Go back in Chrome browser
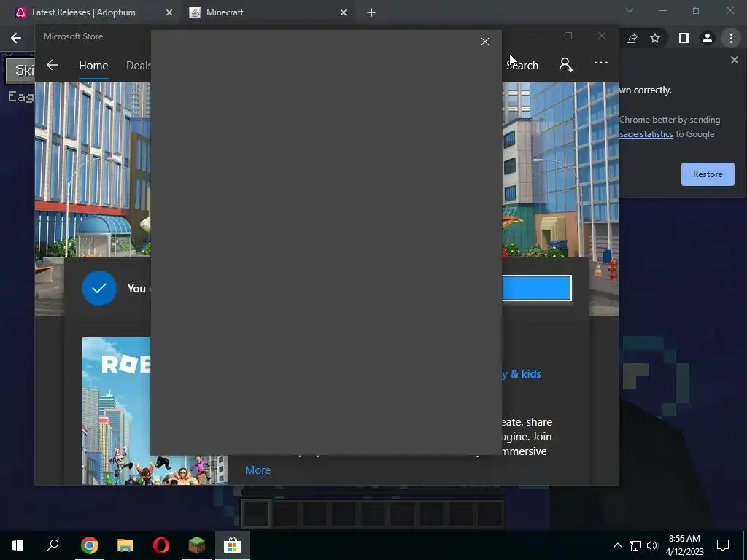The width and height of the screenshot is (747, 560). click(x=16, y=38)
